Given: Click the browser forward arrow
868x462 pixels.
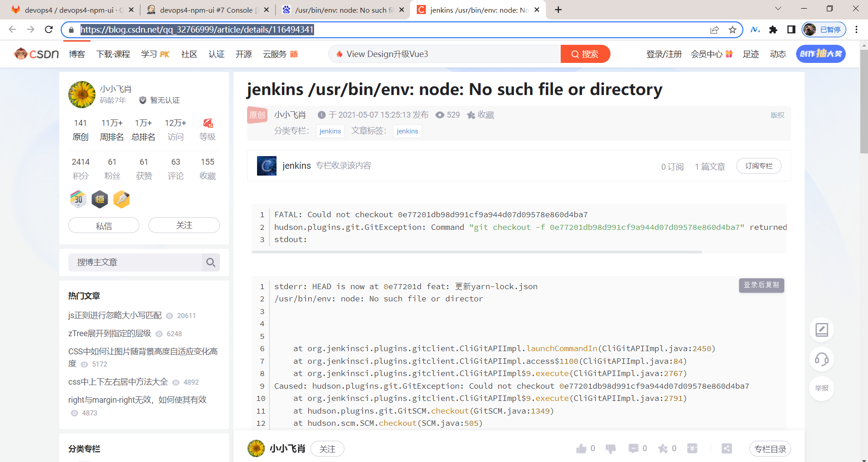Looking at the screenshot, I should [x=30, y=29].
